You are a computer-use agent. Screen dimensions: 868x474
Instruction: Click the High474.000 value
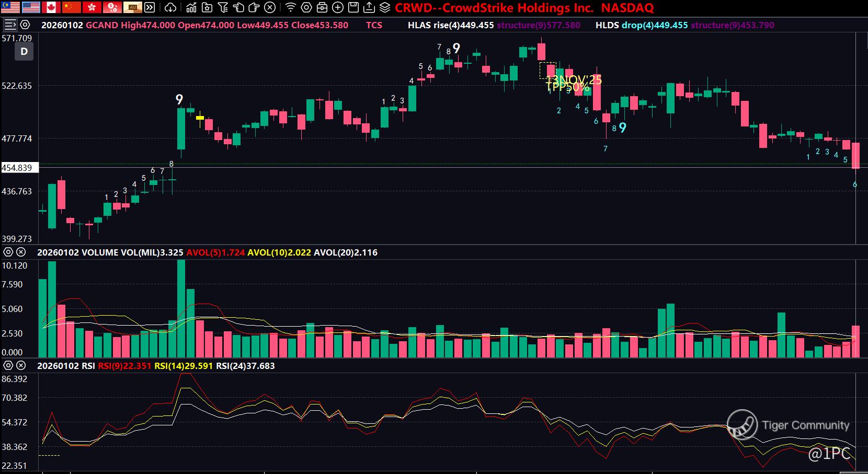148,25
